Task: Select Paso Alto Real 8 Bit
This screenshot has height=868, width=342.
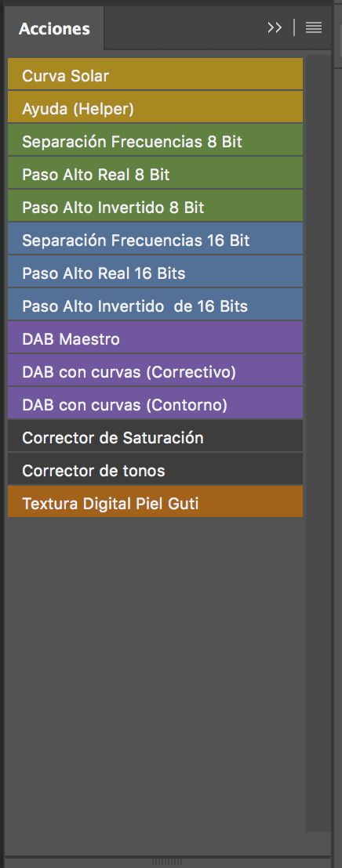Action: (x=155, y=172)
